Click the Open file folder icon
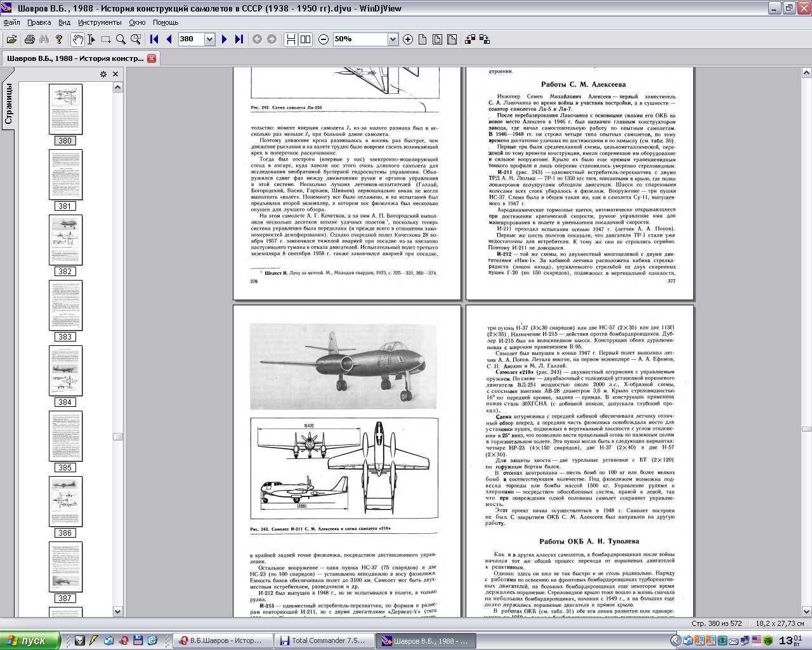The height and width of the screenshot is (650, 812). pos(11,39)
